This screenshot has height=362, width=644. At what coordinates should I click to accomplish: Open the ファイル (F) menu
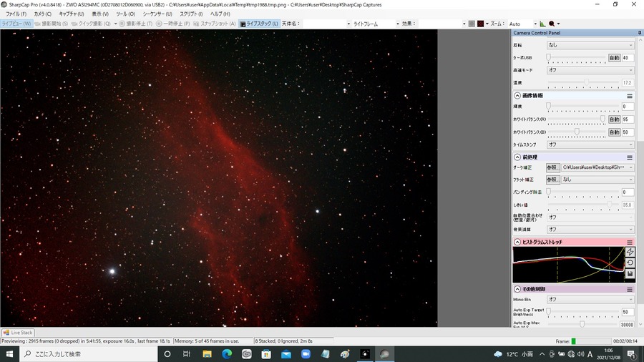[x=16, y=14]
